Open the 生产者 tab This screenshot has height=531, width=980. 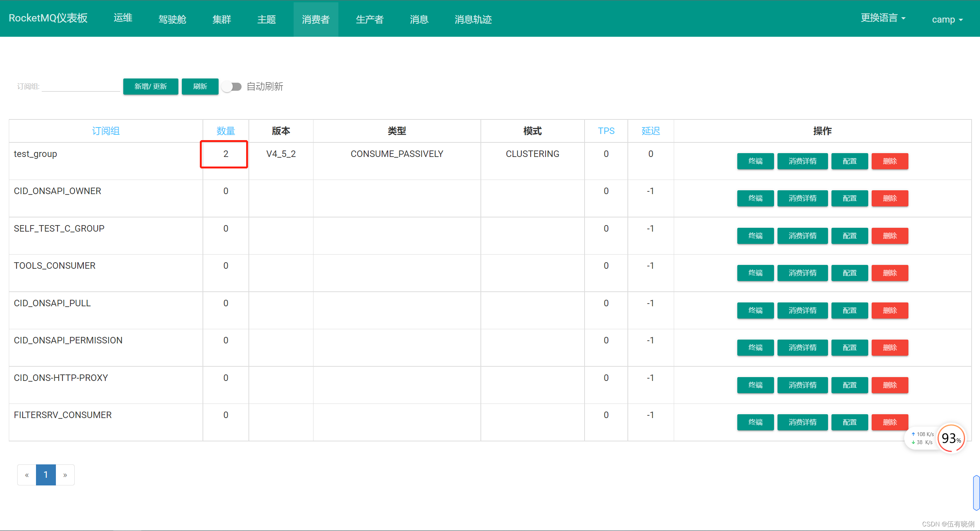pyautogui.click(x=370, y=19)
